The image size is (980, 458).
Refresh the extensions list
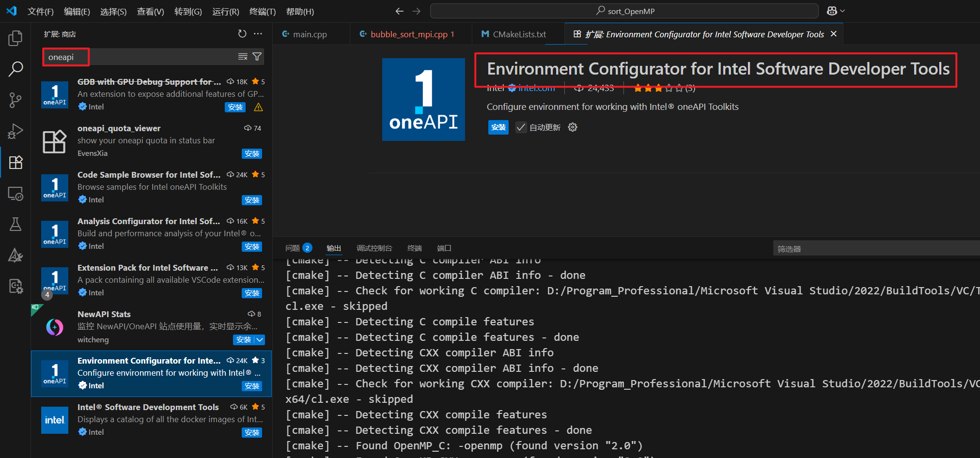(x=242, y=33)
